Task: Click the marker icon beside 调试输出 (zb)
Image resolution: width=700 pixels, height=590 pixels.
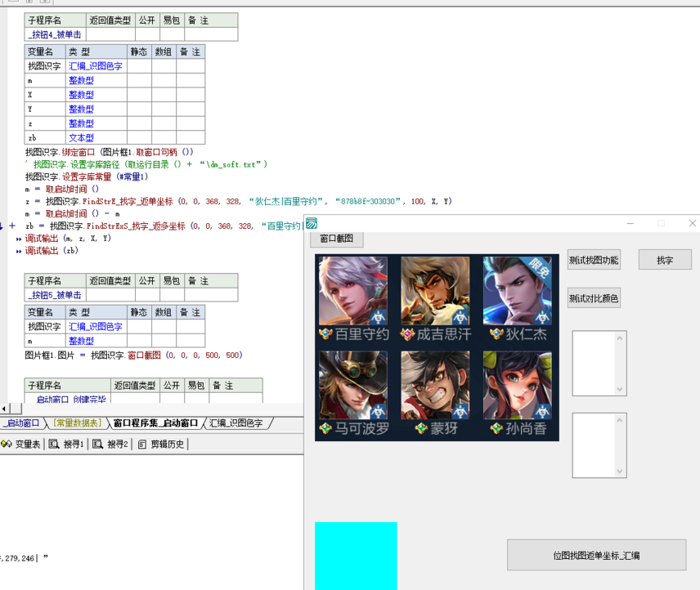Action: click(x=19, y=251)
